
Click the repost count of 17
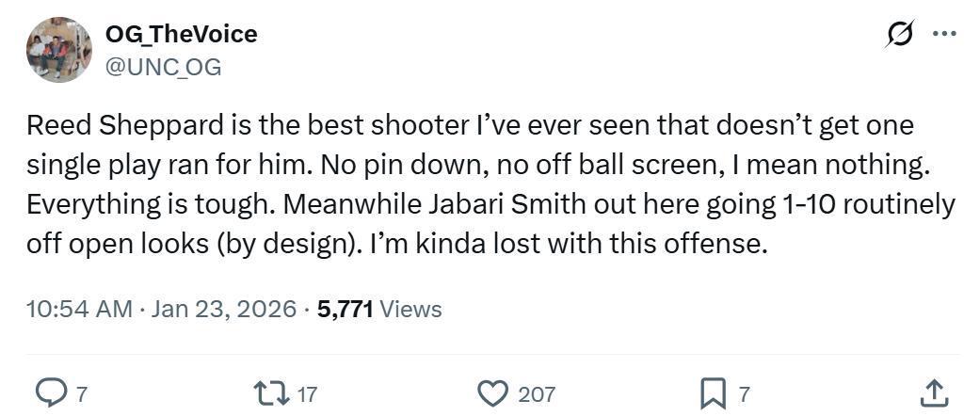[x=307, y=393]
